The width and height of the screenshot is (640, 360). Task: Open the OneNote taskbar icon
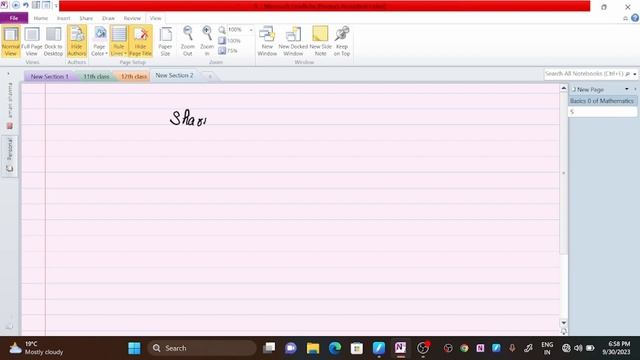[400, 348]
